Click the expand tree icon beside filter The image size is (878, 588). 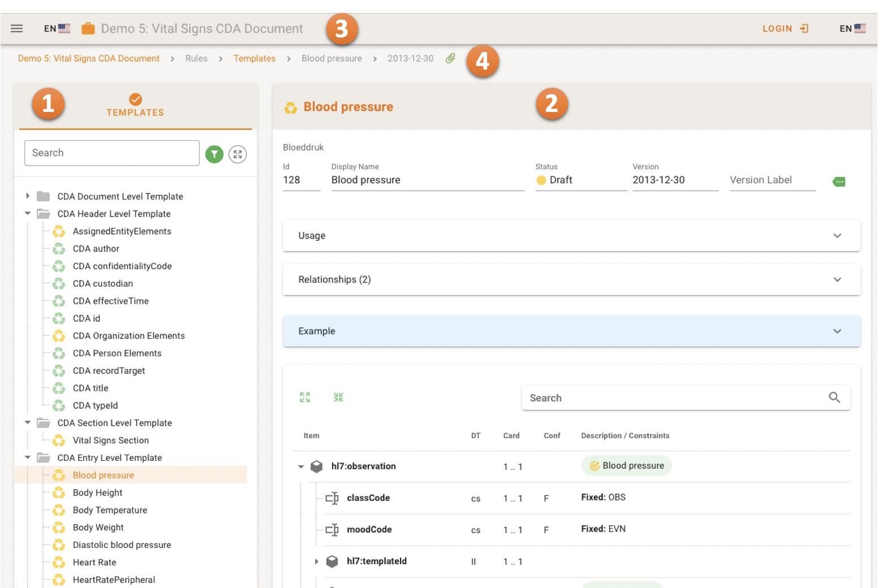238,154
